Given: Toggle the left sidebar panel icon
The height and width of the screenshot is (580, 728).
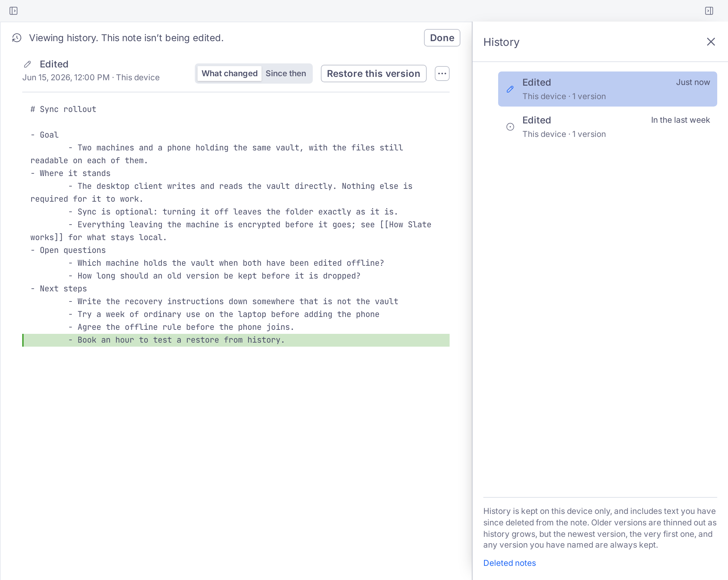Looking at the screenshot, I should [x=13, y=11].
